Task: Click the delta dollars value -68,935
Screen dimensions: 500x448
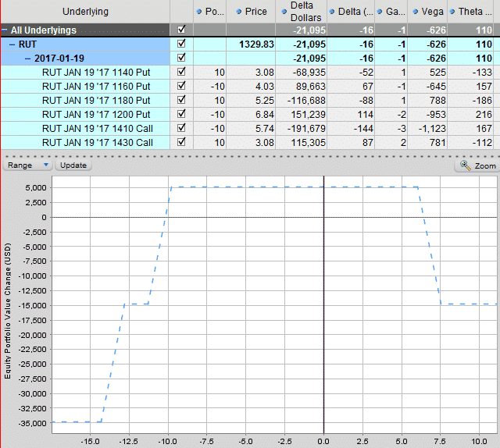Action: coord(309,73)
